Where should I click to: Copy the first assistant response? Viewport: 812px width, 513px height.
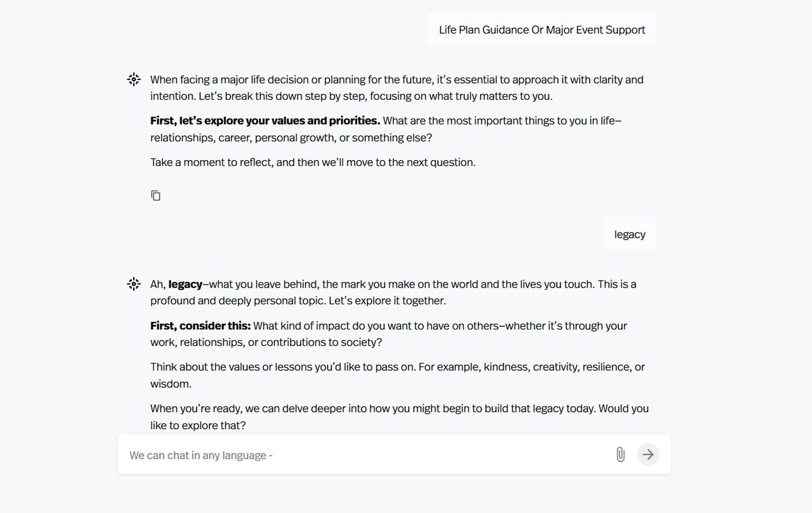pyautogui.click(x=156, y=196)
